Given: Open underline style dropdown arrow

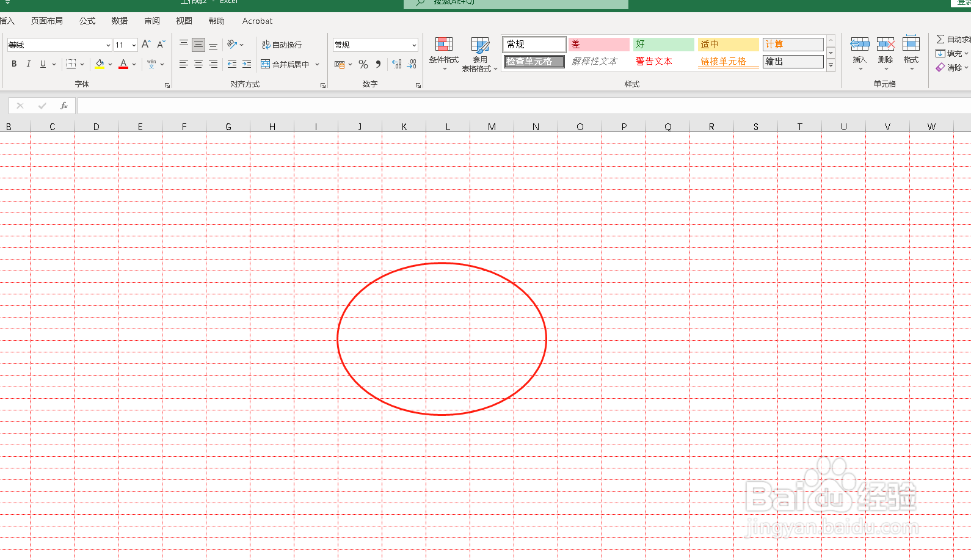Looking at the screenshot, I should pos(54,64).
